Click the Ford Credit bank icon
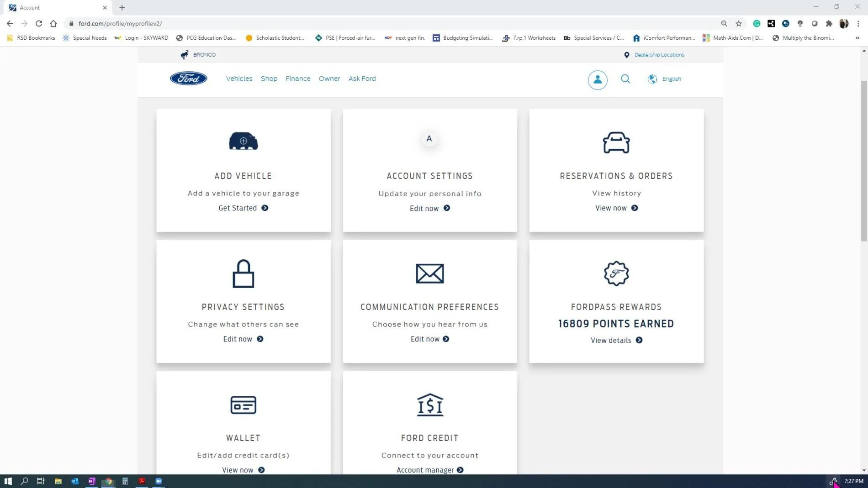The height and width of the screenshot is (488, 868). tap(429, 405)
